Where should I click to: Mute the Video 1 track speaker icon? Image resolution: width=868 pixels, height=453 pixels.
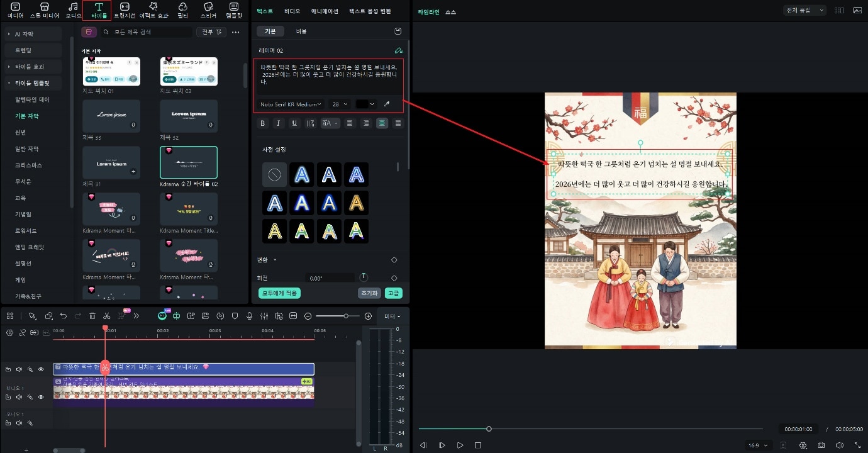(x=19, y=397)
